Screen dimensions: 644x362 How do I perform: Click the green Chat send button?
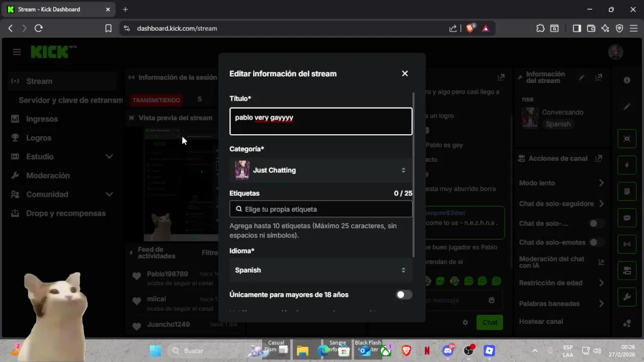pyautogui.click(x=490, y=323)
